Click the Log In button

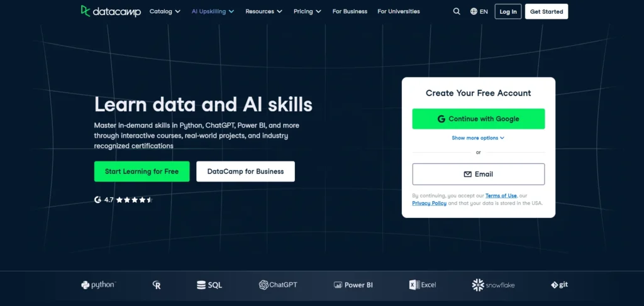[x=508, y=11]
